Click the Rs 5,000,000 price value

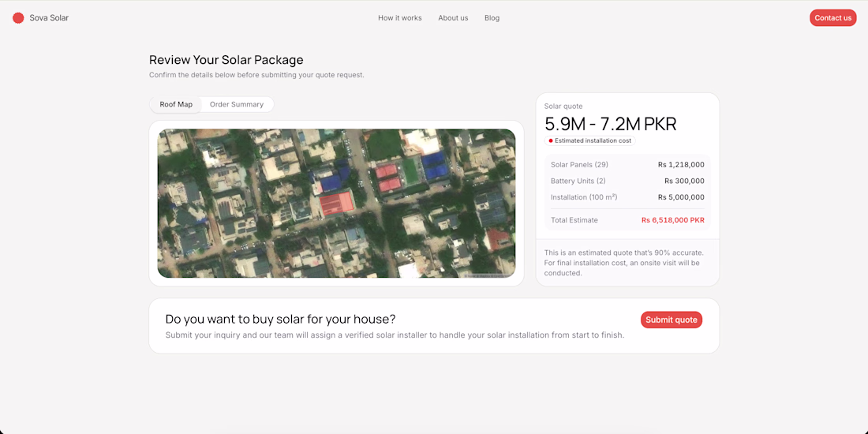(681, 197)
